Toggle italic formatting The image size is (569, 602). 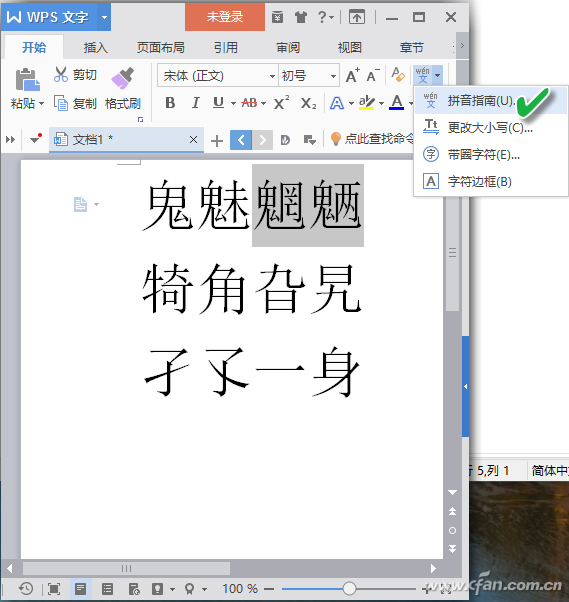click(x=195, y=103)
